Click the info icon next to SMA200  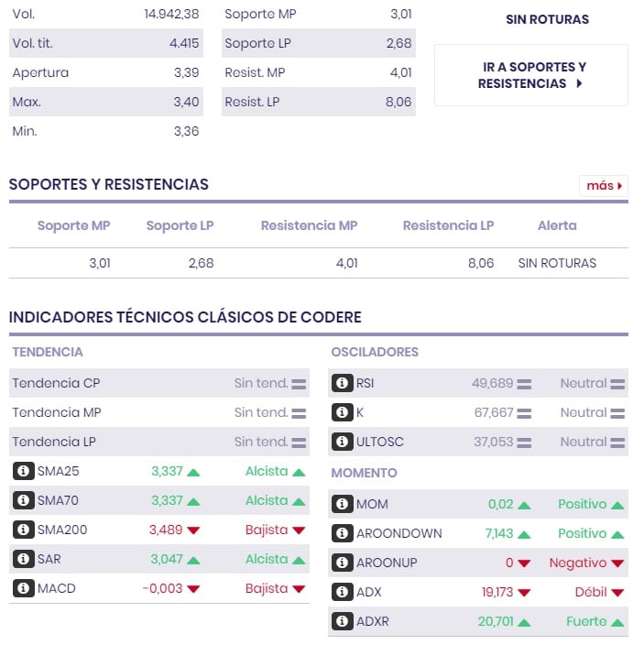pos(23,530)
